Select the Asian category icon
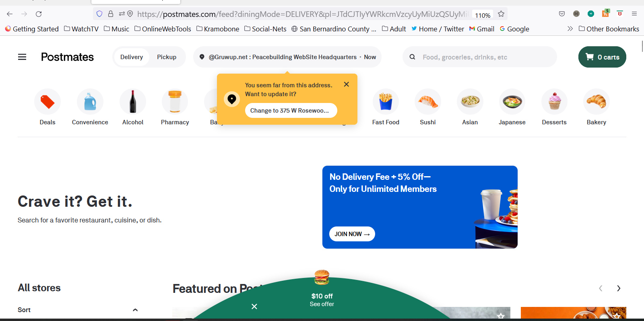 click(x=470, y=102)
